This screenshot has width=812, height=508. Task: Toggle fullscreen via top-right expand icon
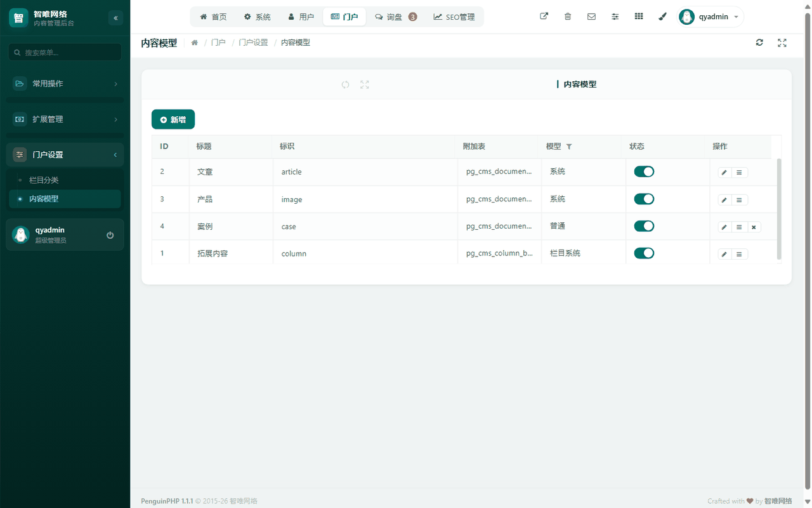[x=782, y=43]
